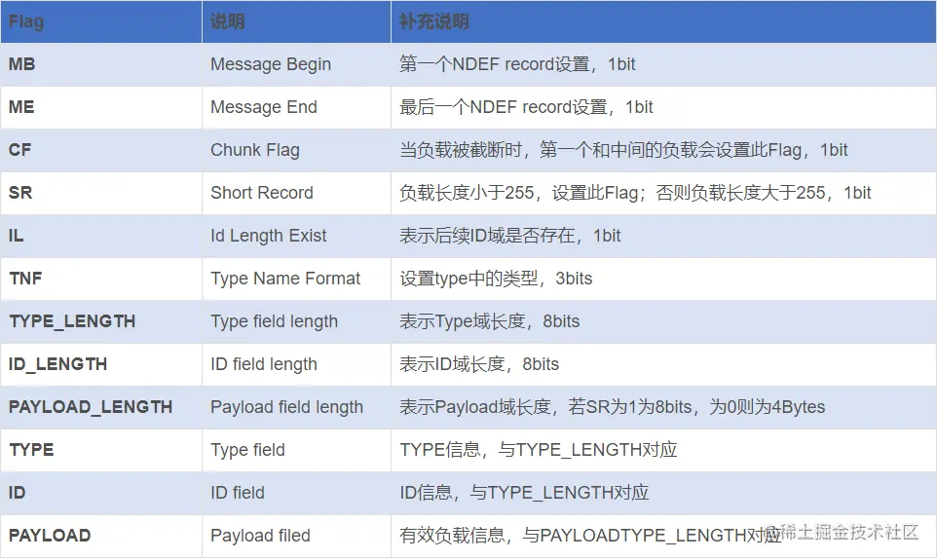Select the 'Type field' cell
This screenshot has height=560, width=937.
pyautogui.click(x=296, y=450)
